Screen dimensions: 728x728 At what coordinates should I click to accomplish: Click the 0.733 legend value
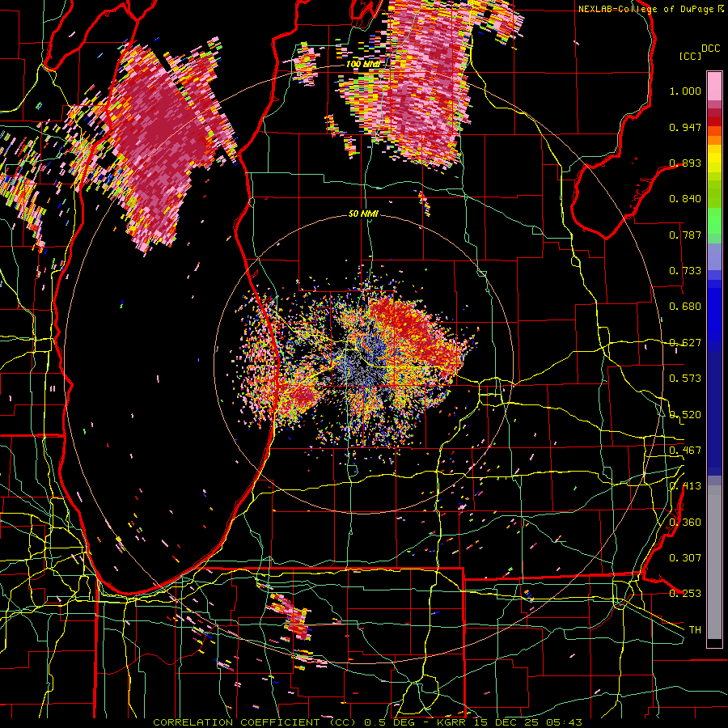(x=685, y=271)
